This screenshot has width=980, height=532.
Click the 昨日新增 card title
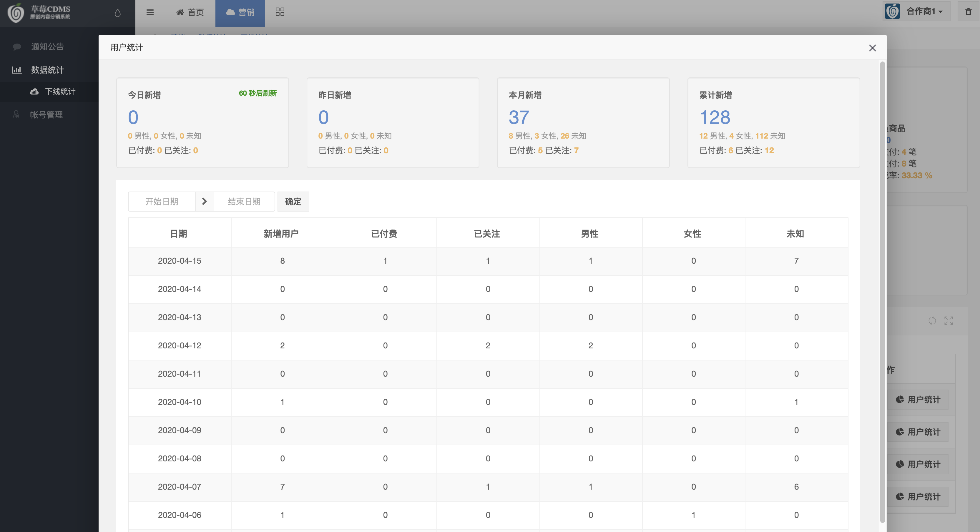tap(335, 95)
